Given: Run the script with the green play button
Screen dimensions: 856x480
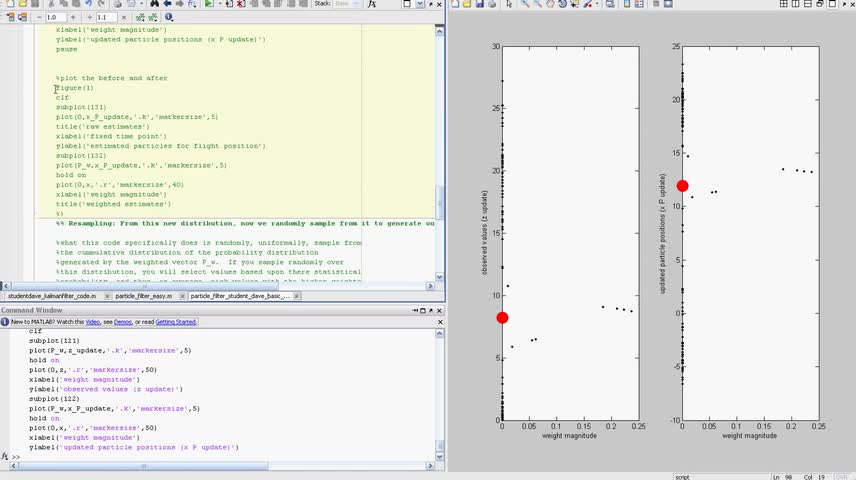Looking at the screenshot, I should [x=209, y=4].
